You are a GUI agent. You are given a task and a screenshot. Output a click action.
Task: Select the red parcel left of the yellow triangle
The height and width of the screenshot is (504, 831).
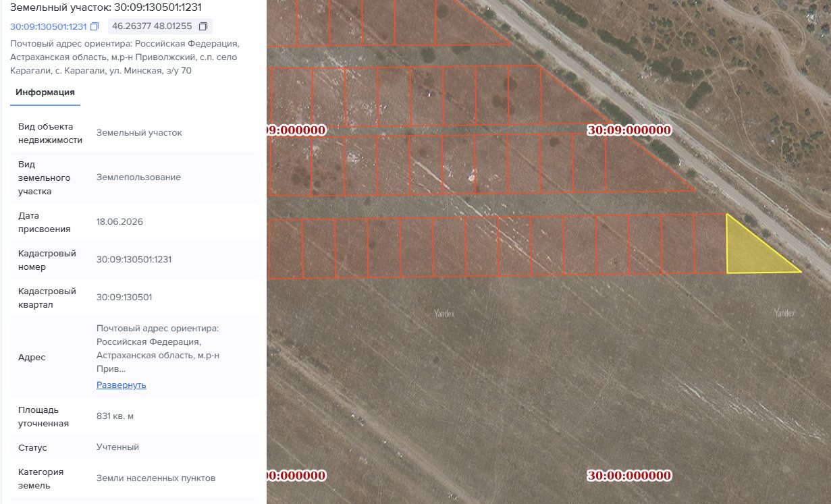[x=710, y=244]
